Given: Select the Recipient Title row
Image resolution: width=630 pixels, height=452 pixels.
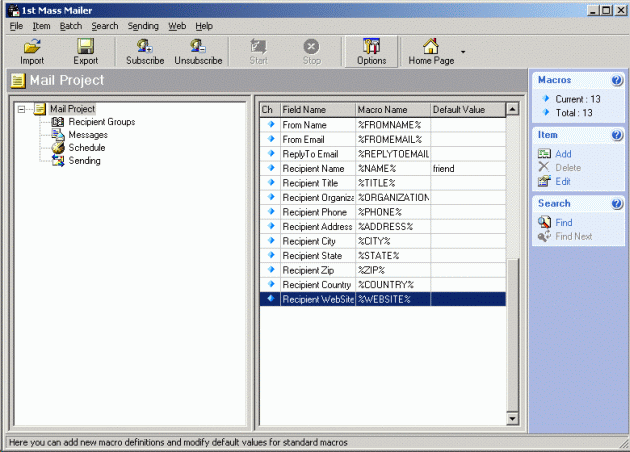Looking at the screenshot, I should tap(382, 183).
